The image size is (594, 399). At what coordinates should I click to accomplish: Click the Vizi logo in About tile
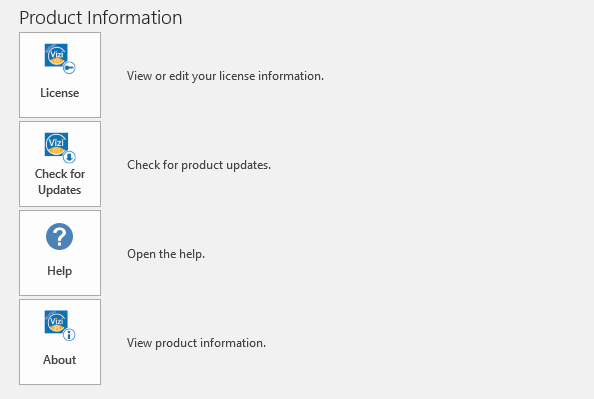56,322
